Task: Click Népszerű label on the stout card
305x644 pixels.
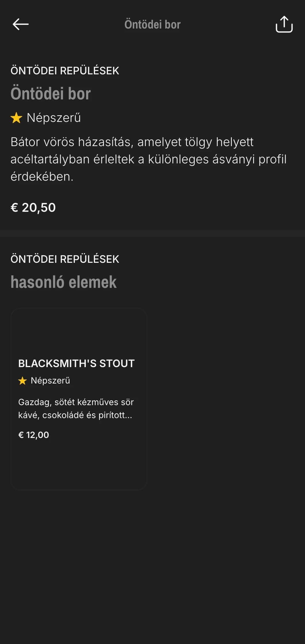Action: 50,381
